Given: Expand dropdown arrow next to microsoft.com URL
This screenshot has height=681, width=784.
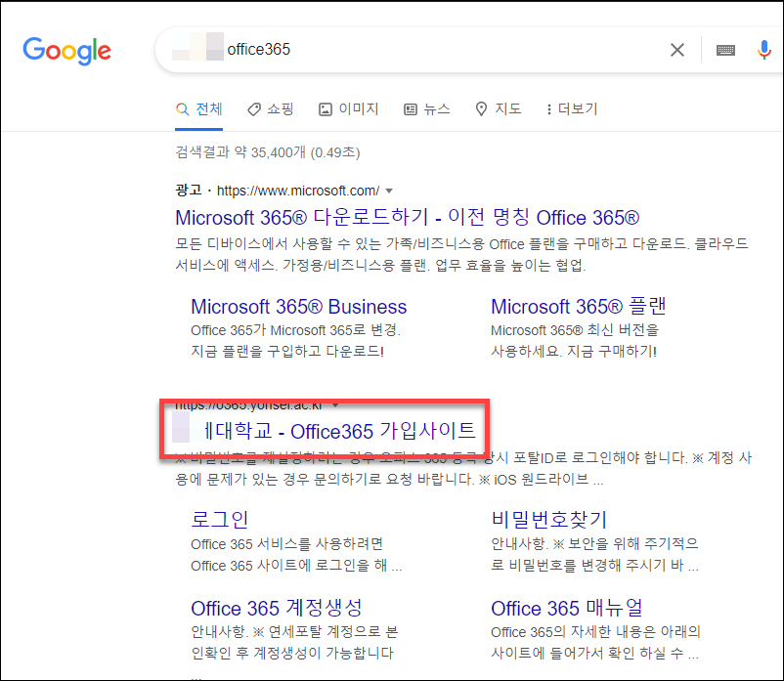Looking at the screenshot, I should coord(389,191).
